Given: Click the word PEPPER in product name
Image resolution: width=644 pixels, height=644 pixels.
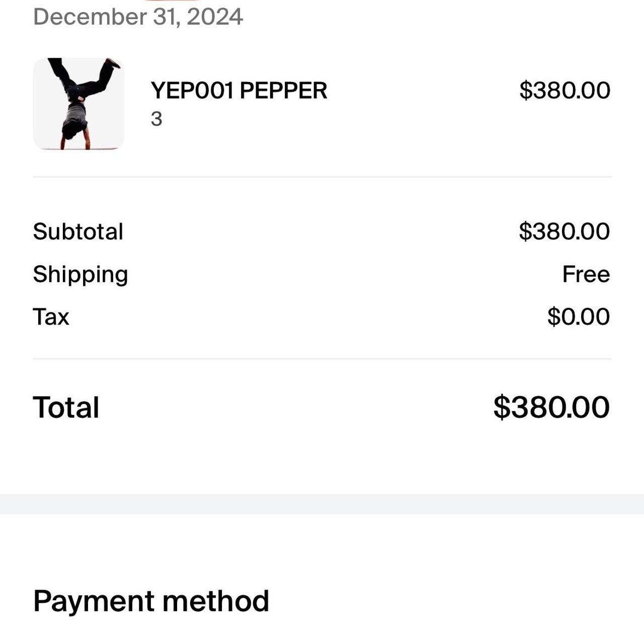Looking at the screenshot, I should [x=283, y=91].
